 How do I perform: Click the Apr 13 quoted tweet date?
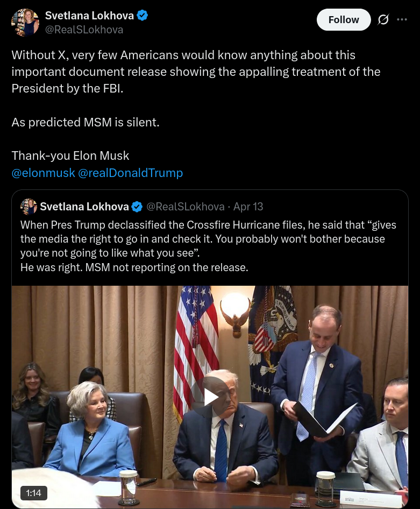point(248,207)
